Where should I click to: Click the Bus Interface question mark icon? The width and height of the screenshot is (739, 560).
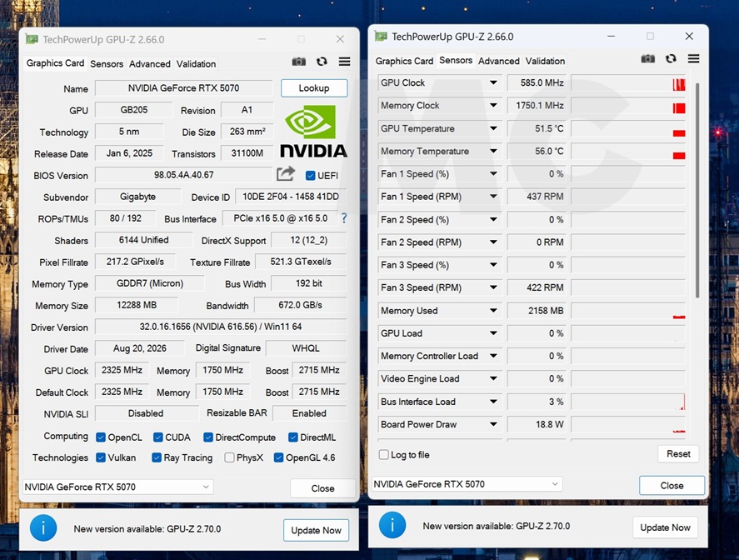pyautogui.click(x=344, y=218)
